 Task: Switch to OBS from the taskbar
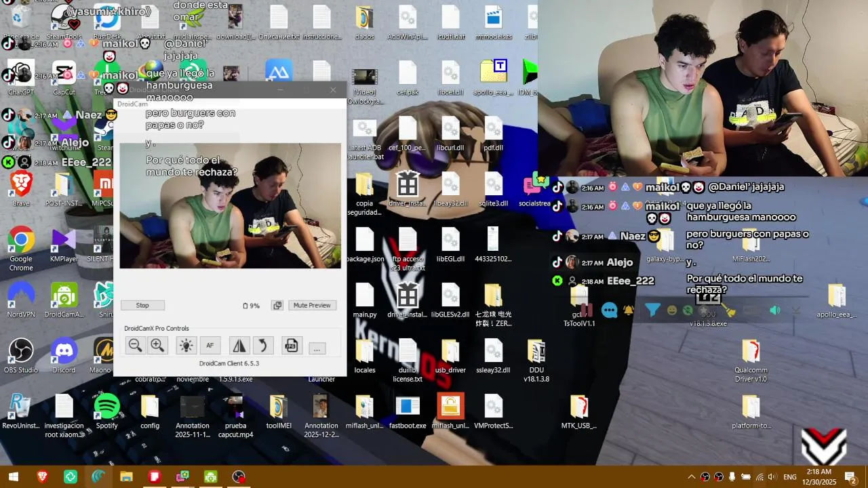pos(239,476)
